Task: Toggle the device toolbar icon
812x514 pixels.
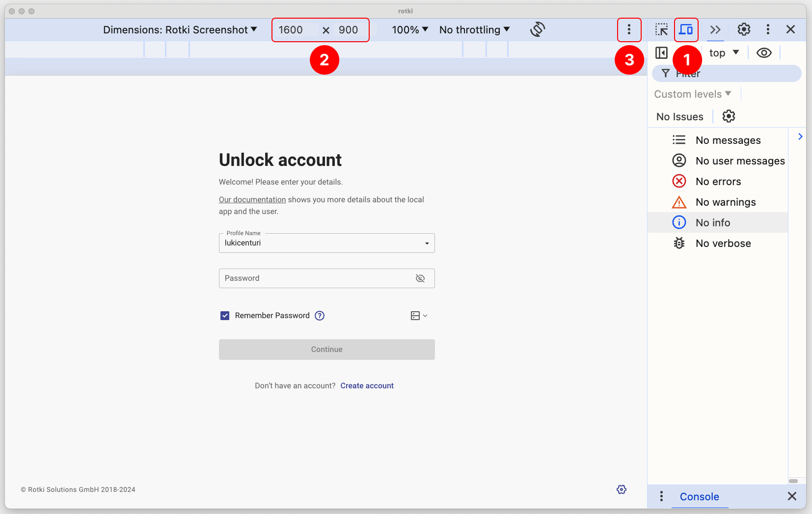Action: click(686, 29)
